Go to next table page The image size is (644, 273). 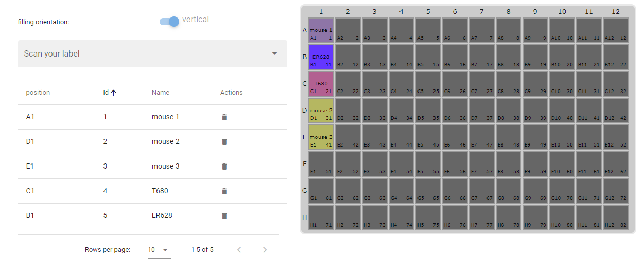click(265, 250)
